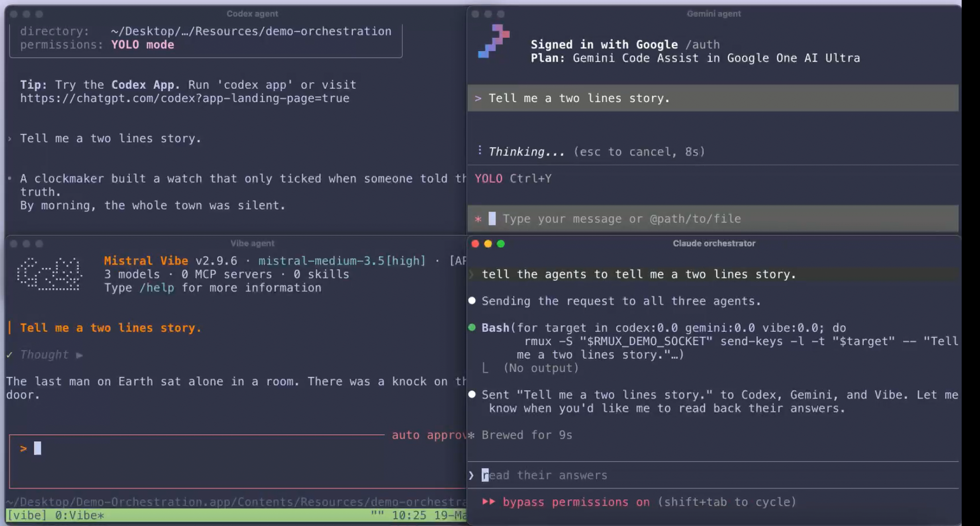Click the orange "Mistral Vibe" name

[x=146, y=261]
